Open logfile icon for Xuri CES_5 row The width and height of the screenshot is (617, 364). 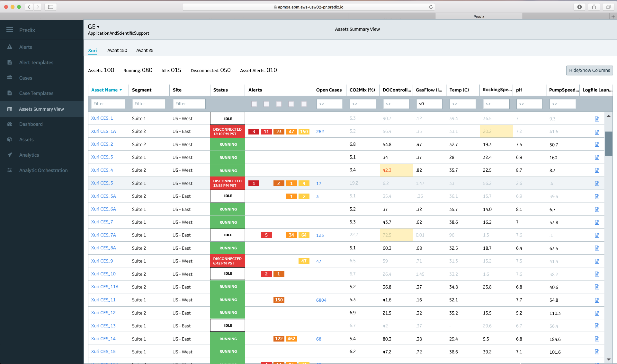pyautogui.click(x=597, y=184)
